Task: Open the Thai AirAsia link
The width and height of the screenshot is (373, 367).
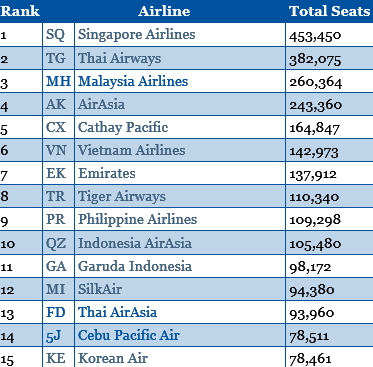Action: point(117,312)
